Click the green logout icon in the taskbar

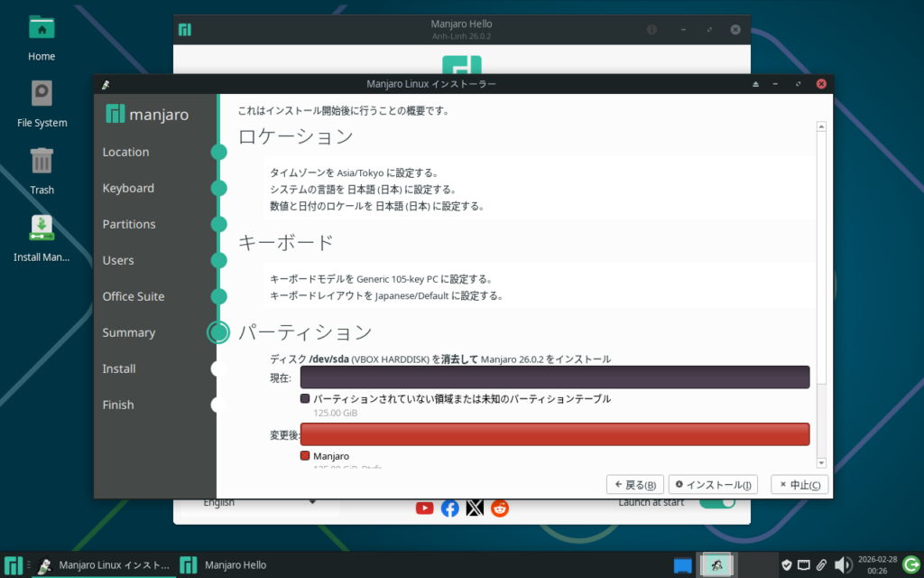tap(911, 565)
